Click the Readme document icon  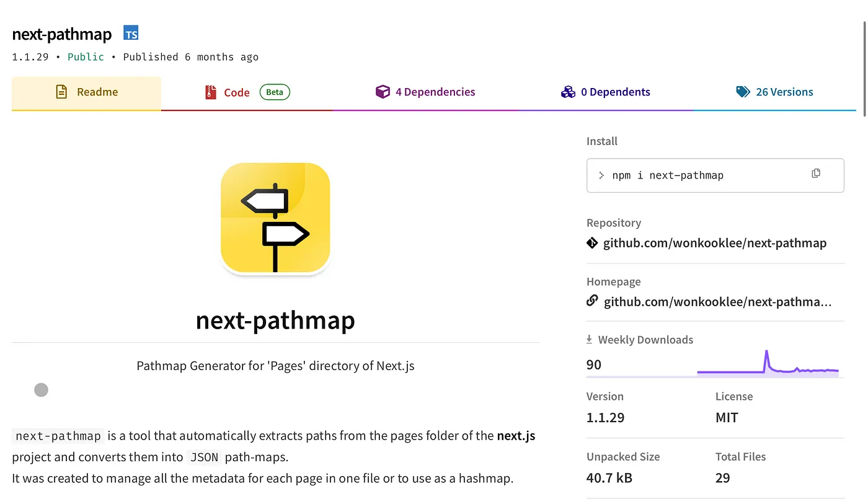[61, 92]
